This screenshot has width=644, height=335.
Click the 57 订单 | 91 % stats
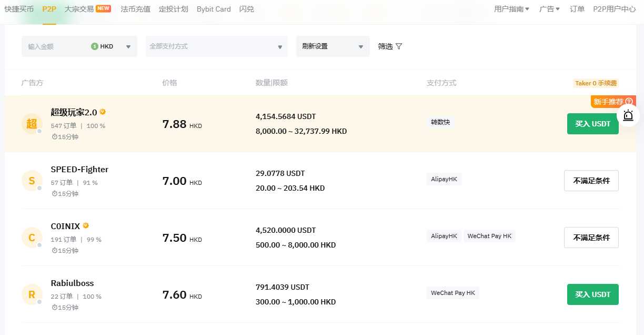click(74, 183)
